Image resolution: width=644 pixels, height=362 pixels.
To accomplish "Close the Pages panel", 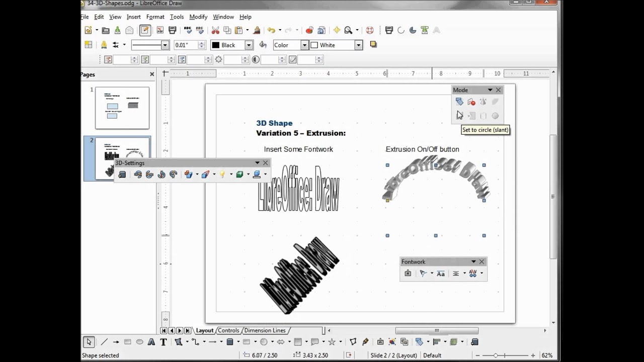I will 152,74.
